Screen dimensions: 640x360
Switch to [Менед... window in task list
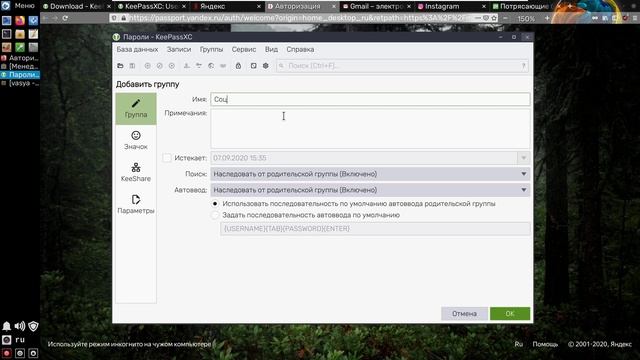[20, 66]
